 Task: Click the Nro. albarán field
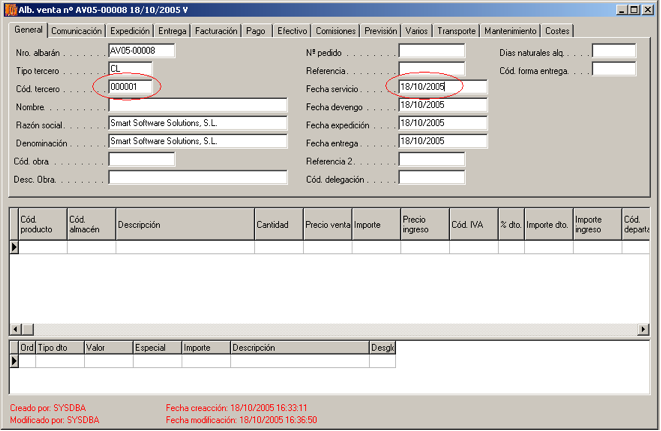click(141, 51)
